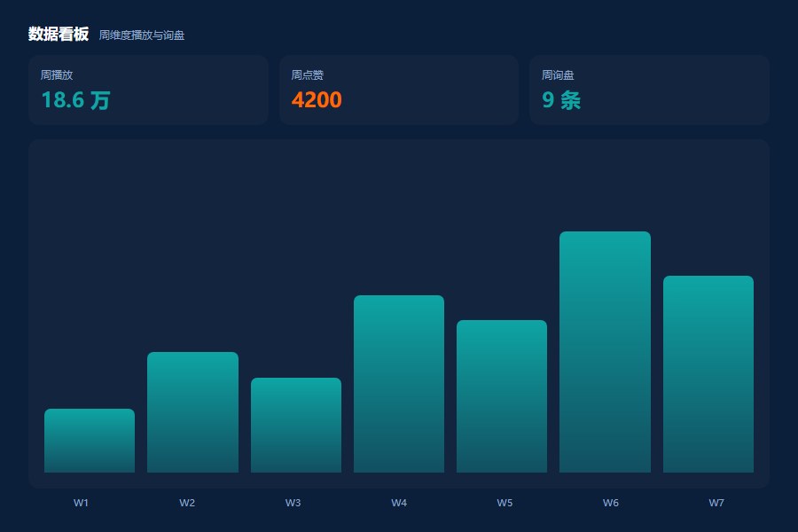This screenshot has width=798, height=532.
Task: Click the W6 axis label
Action: 611,503
